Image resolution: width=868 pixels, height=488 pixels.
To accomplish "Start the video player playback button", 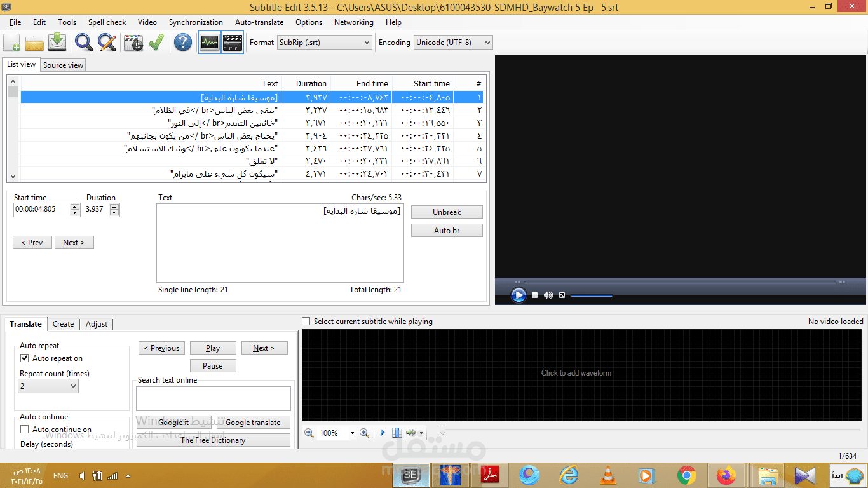I will click(x=519, y=295).
